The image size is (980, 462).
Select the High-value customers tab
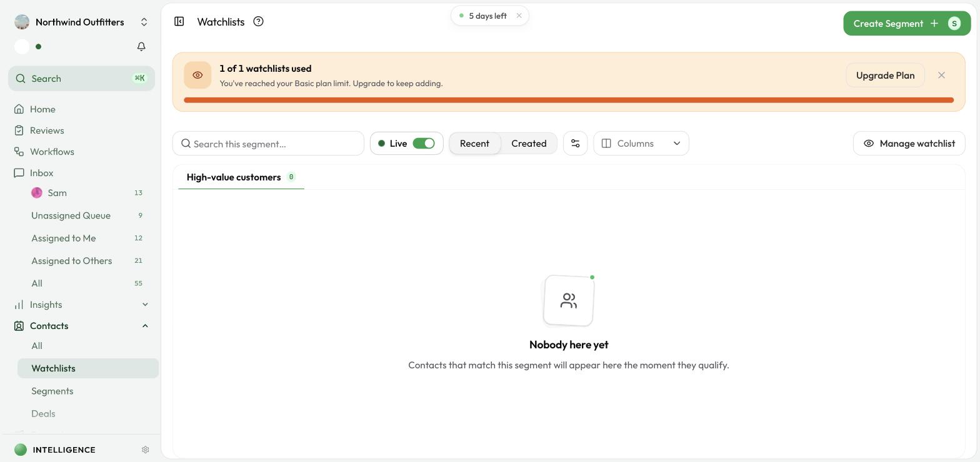coord(241,177)
